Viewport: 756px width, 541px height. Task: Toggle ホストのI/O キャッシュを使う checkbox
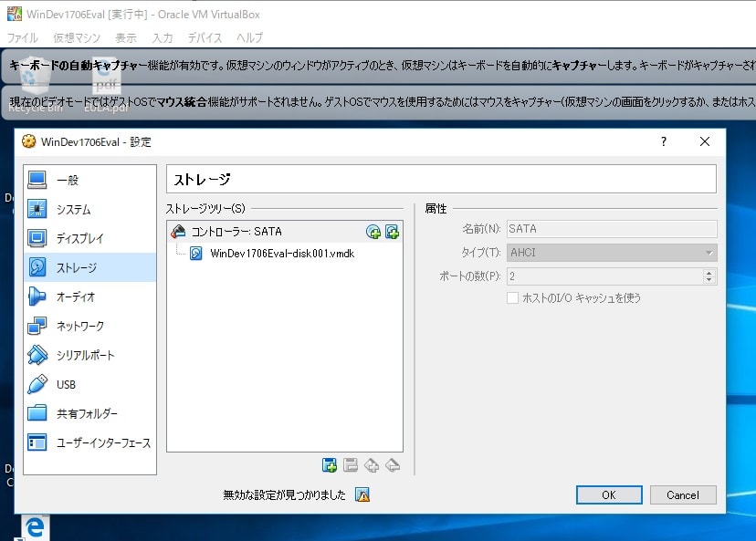[512, 297]
